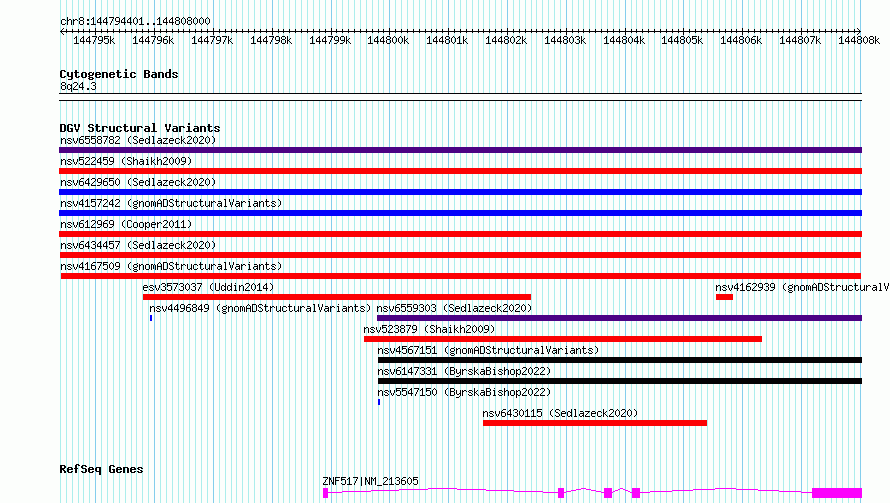Open nsv4162939 variant label
The width and height of the screenshot is (890, 503).
pos(802,287)
